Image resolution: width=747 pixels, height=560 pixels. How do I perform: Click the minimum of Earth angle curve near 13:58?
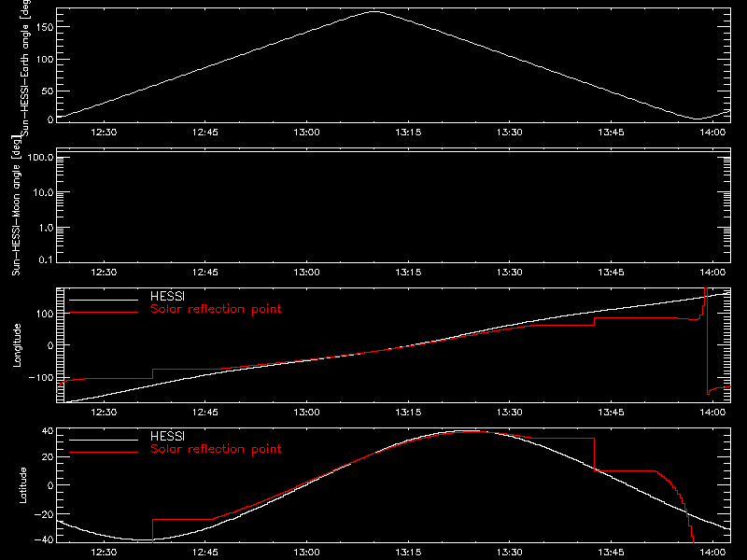(697, 119)
